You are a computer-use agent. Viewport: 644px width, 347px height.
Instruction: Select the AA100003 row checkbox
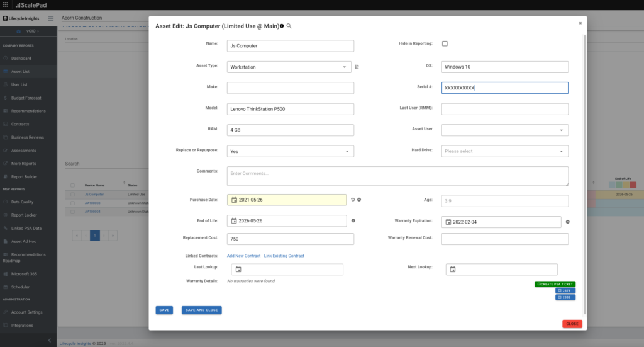click(73, 203)
